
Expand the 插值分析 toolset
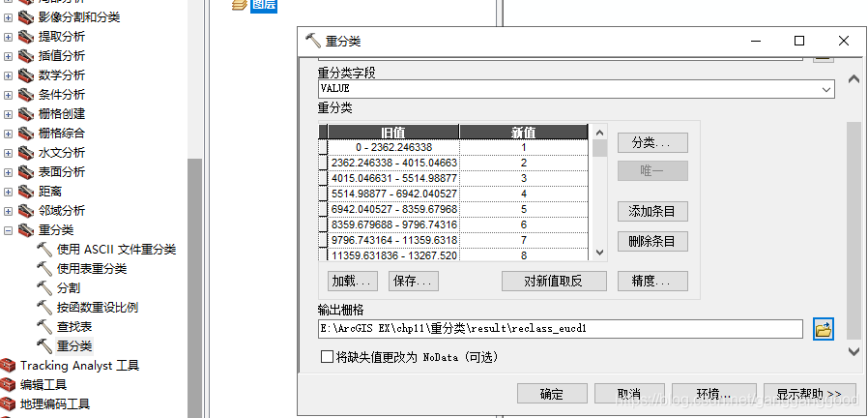8,56
